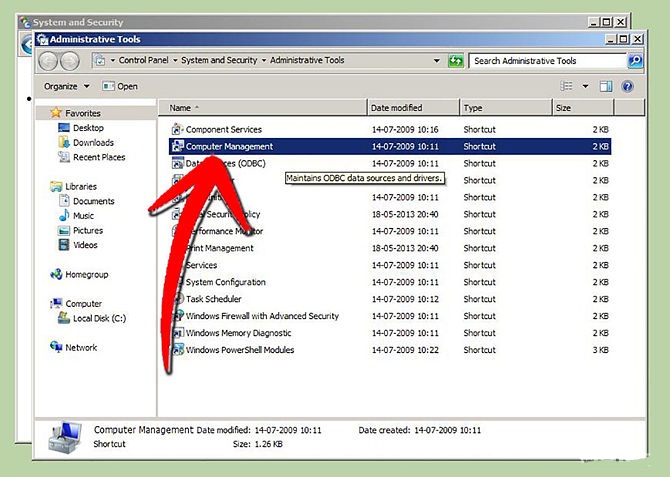Sort files by the Type column header
Screen dimensions: 670x477
(473, 107)
